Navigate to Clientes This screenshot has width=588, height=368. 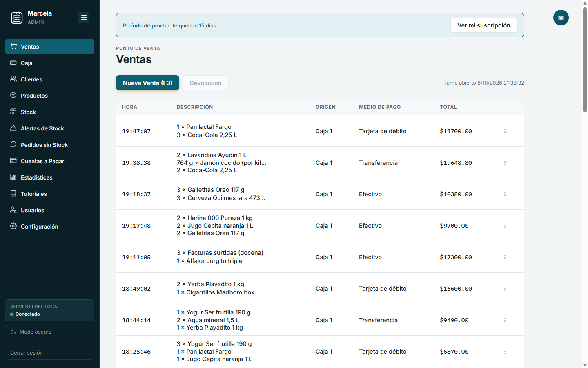(49, 79)
